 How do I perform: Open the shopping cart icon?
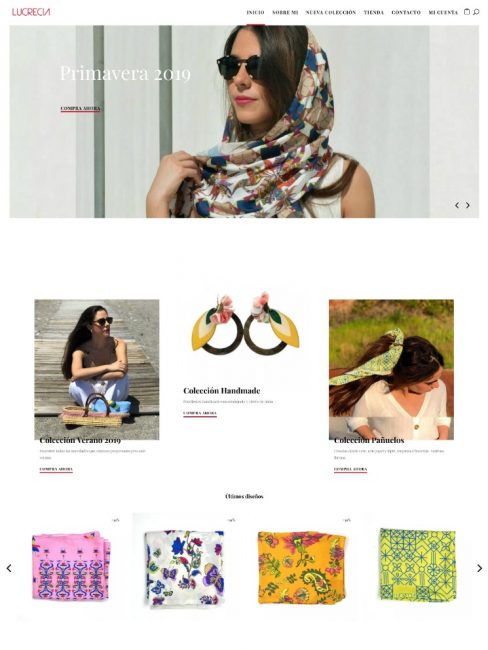[x=467, y=12]
